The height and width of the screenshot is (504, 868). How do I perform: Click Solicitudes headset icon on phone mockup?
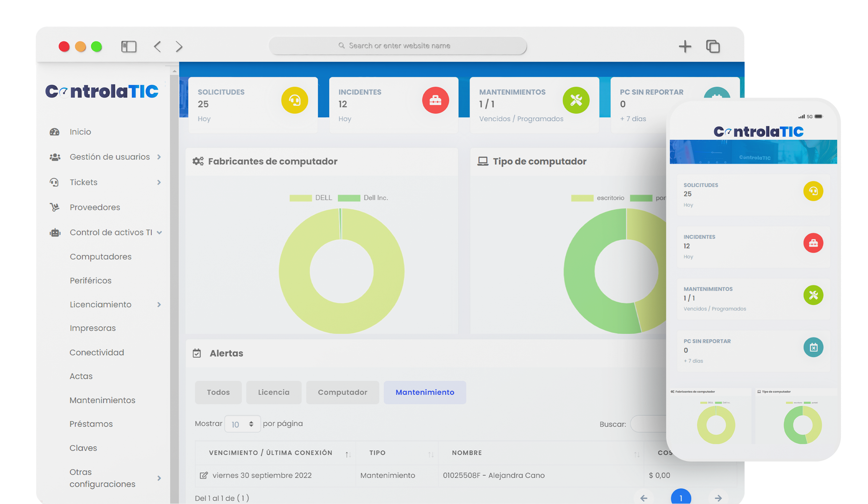click(x=813, y=191)
